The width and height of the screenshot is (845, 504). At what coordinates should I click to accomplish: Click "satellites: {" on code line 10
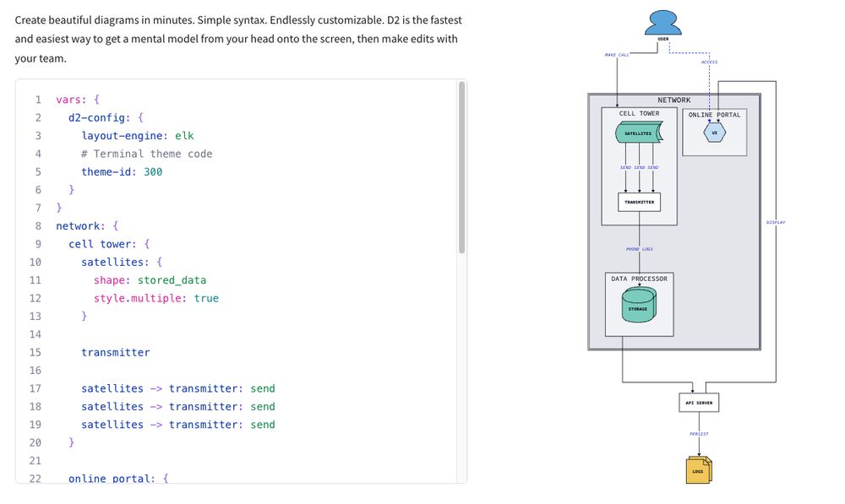click(x=122, y=263)
